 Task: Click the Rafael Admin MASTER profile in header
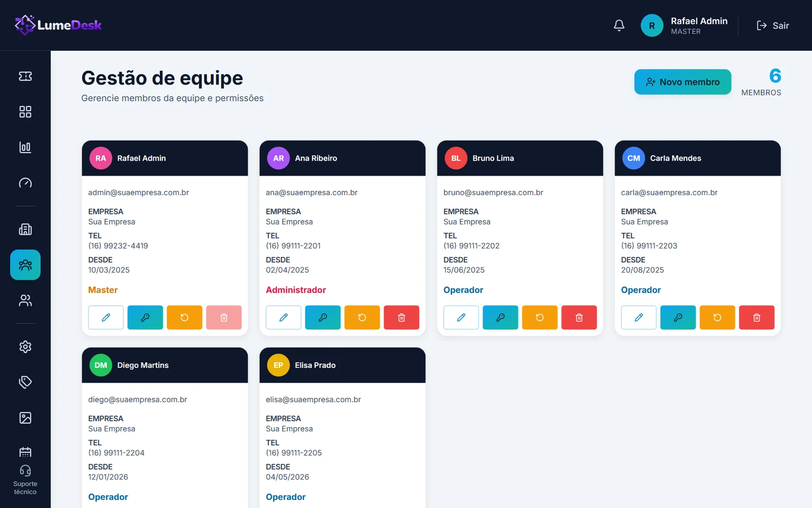click(684, 25)
